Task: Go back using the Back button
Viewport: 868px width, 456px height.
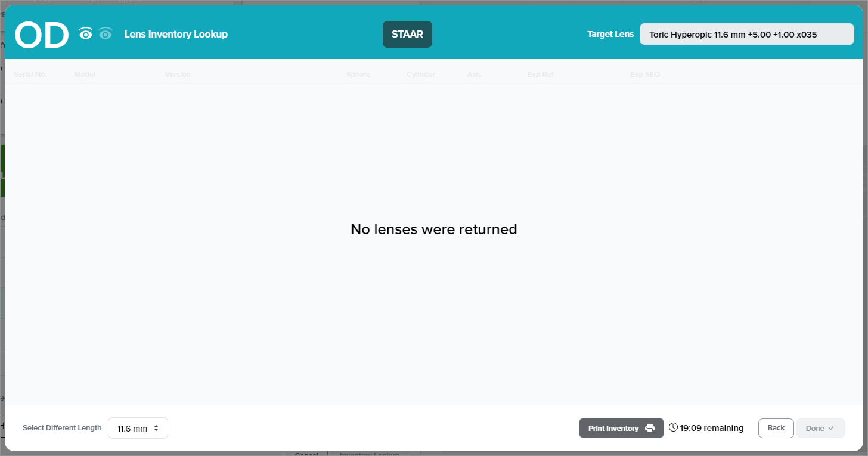Action: point(776,428)
